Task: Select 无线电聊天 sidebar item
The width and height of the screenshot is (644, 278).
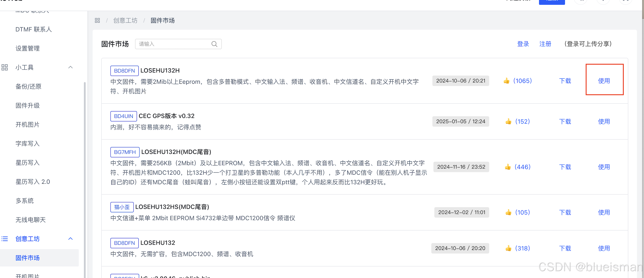Action: [x=31, y=220]
